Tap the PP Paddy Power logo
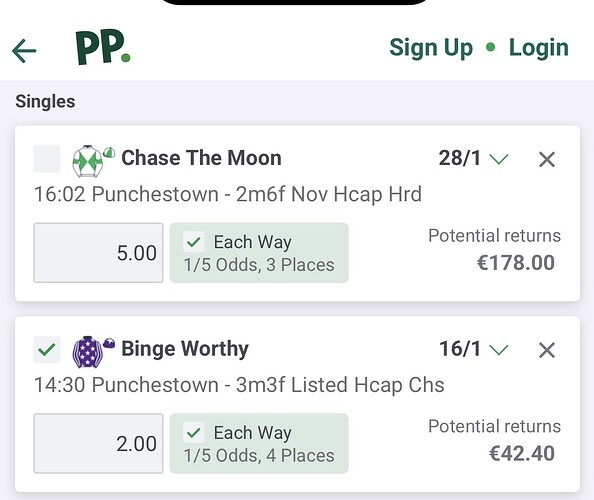Image resolution: width=594 pixels, height=500 pixels. pos(103,47)
